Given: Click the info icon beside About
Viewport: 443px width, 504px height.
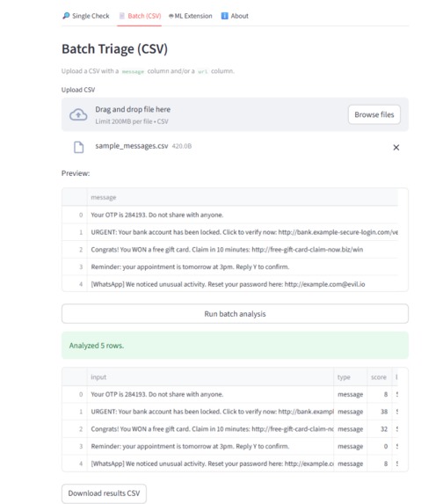Looking at the screenshot, I should pos(224,16).
